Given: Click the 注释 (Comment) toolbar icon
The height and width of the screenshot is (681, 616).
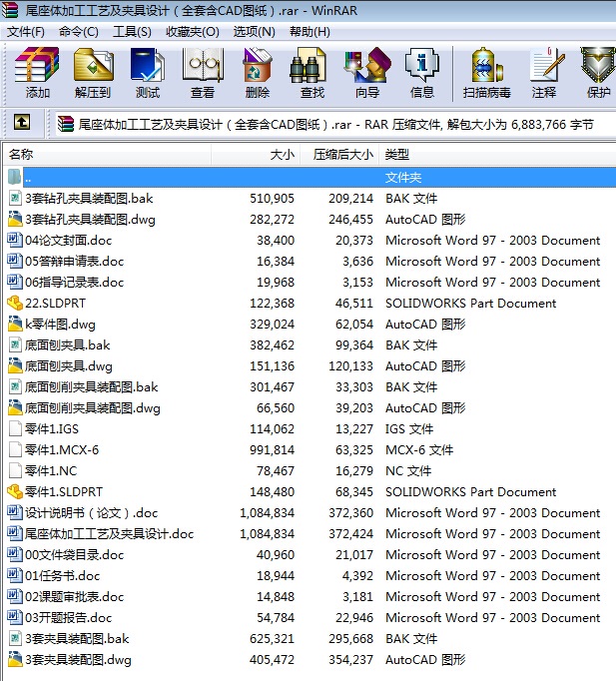Looking at the screenshot, I should tap(546, 65).
